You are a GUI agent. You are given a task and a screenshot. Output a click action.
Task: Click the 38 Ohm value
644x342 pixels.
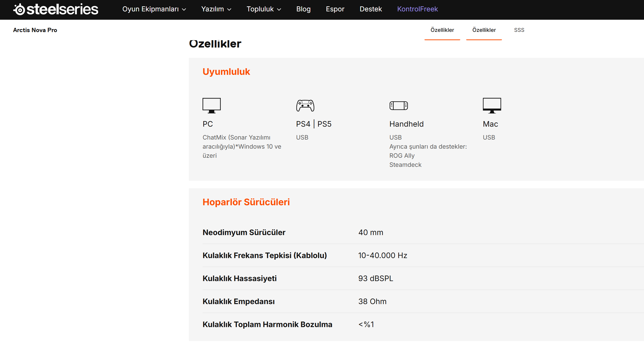(372, 302)
